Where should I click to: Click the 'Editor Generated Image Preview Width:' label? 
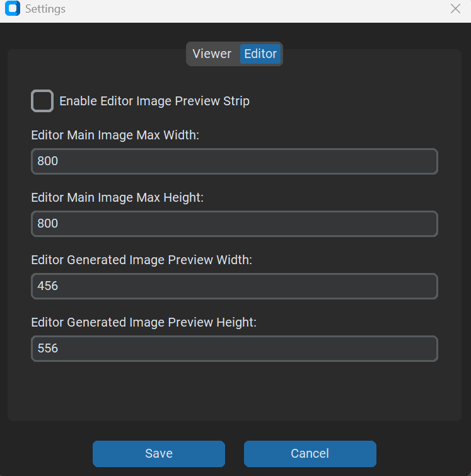[x=141, y=260]
